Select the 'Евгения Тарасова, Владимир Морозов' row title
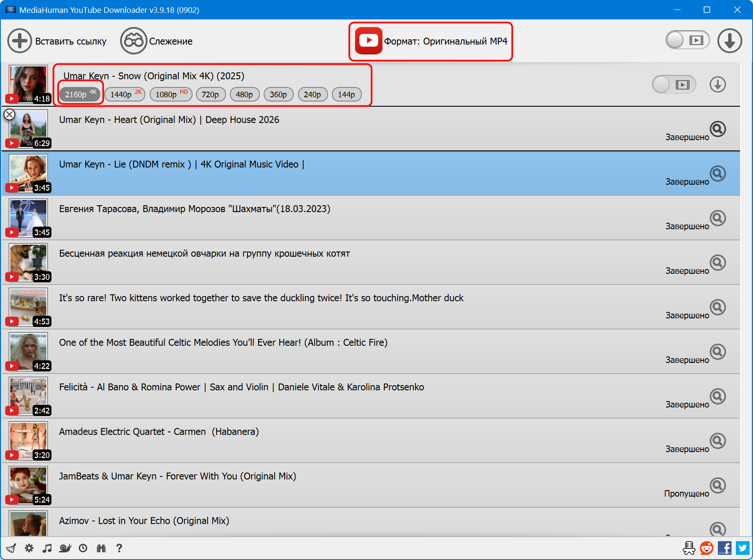Screen dimensions: 753x560 (x=195, y=209)
